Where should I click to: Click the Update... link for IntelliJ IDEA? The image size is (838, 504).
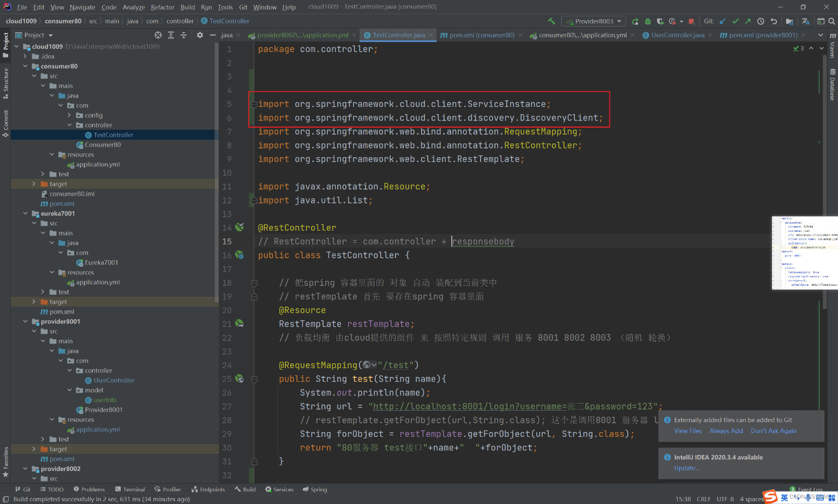click(x=686, y=468)
